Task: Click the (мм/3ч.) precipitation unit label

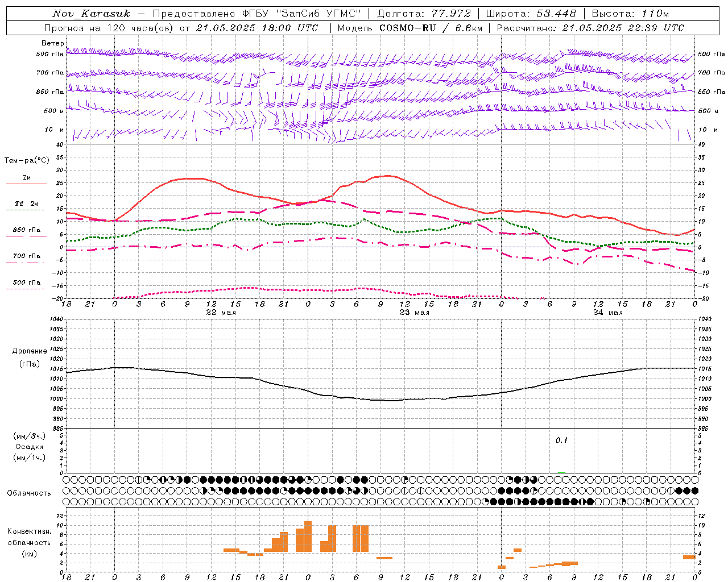Action: pos(30,436)
